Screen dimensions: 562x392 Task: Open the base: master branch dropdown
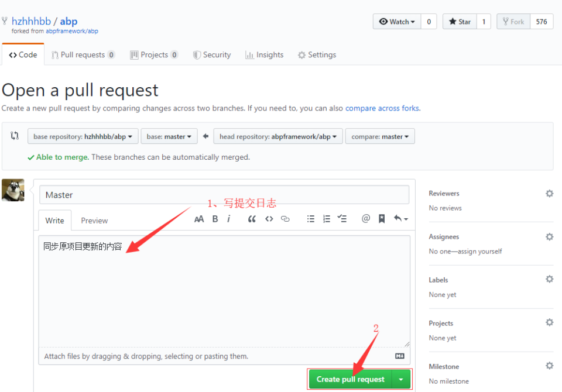tap(169, 136)
